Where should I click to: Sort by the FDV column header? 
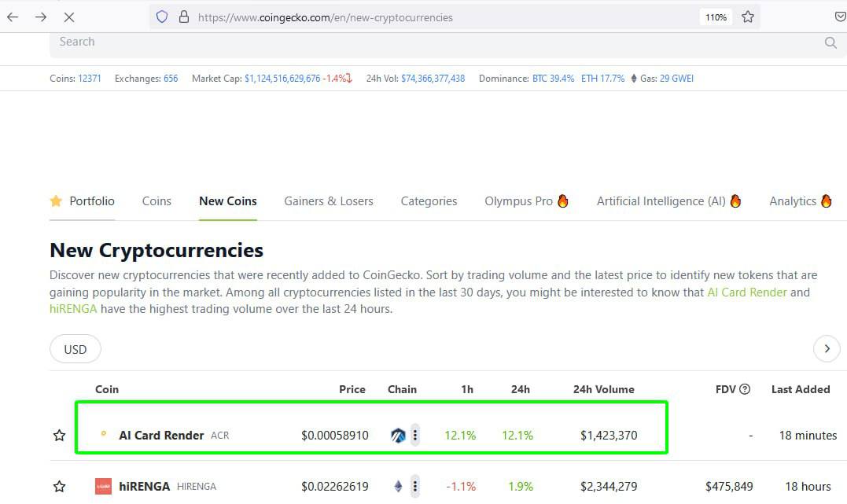pos(725,389)
